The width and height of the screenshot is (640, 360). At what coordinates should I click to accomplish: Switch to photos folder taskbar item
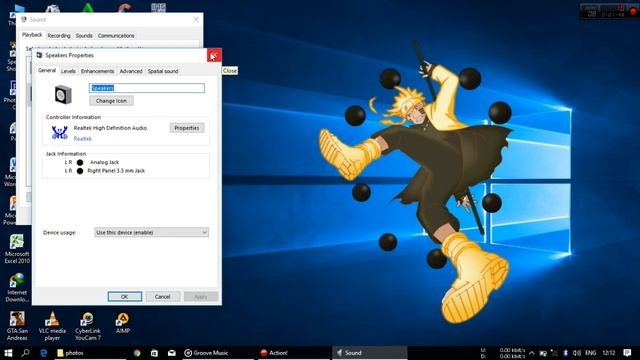[x=91, y=353]
